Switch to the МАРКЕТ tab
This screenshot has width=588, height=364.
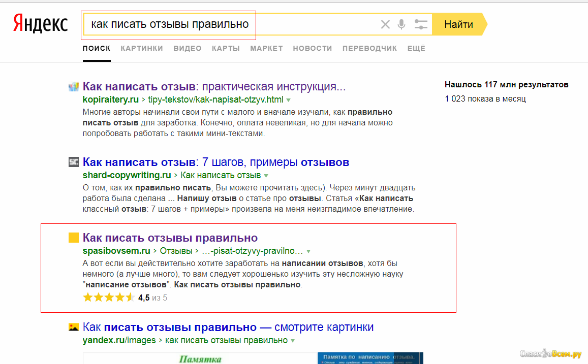pyautogui.click(x=266, y=48)
